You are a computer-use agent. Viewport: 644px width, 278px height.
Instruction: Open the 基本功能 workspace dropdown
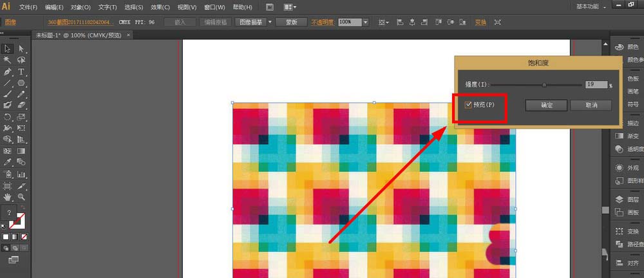tap(591, 6)
